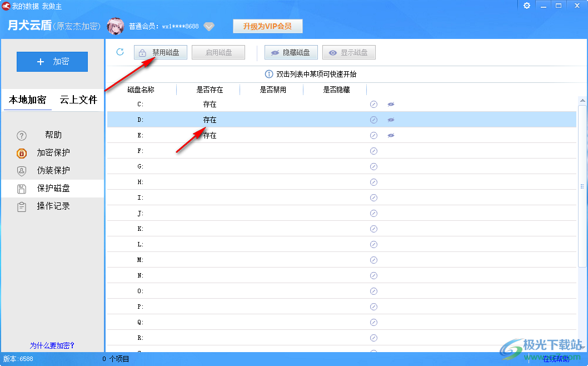Click the app logo in title bar
Viewport: 588px width, 366px height.
tap(6, 6)
